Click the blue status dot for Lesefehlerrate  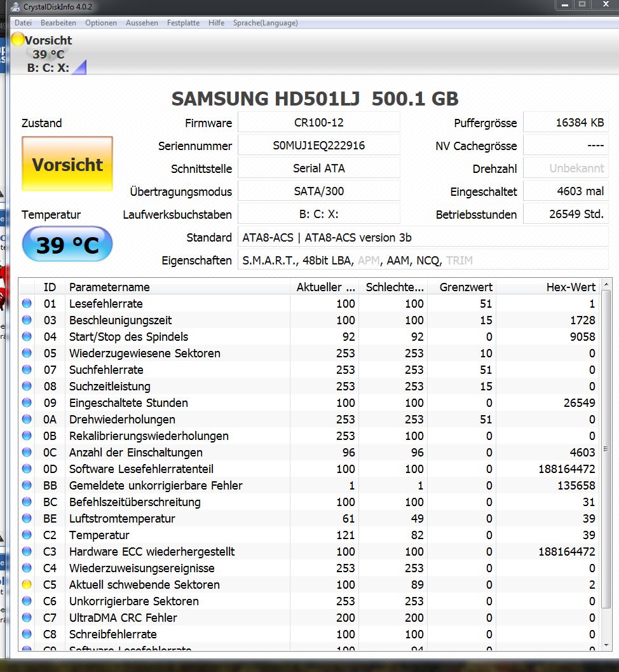27,303
